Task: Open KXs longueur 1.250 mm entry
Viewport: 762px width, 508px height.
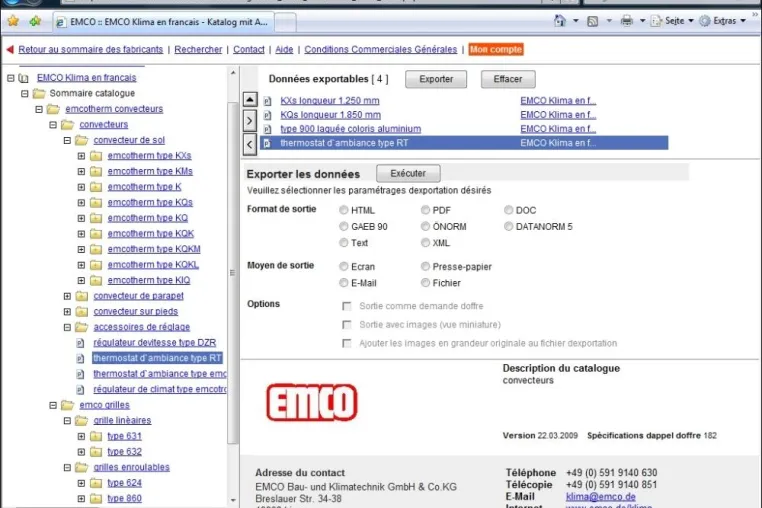Action: 330,101
